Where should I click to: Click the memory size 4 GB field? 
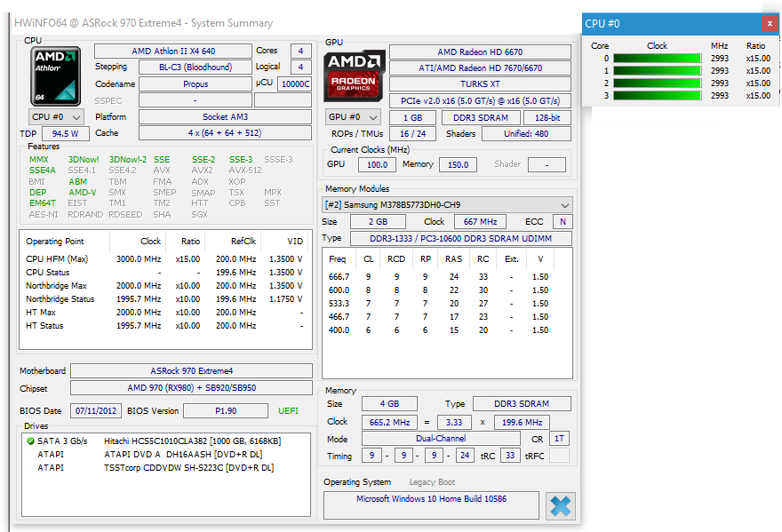[x=389, y=404]
